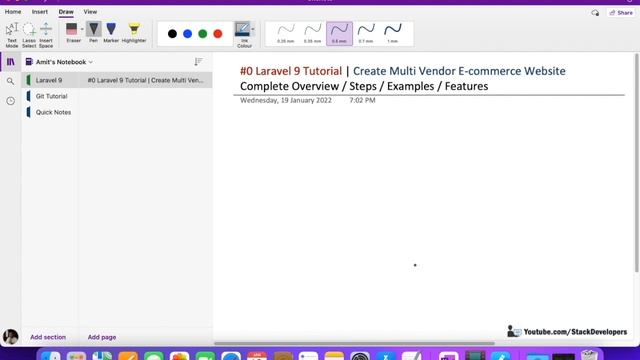Open recent notes clock icon
Viewport: 640px width, 360px height.
[x=11, y=101]
